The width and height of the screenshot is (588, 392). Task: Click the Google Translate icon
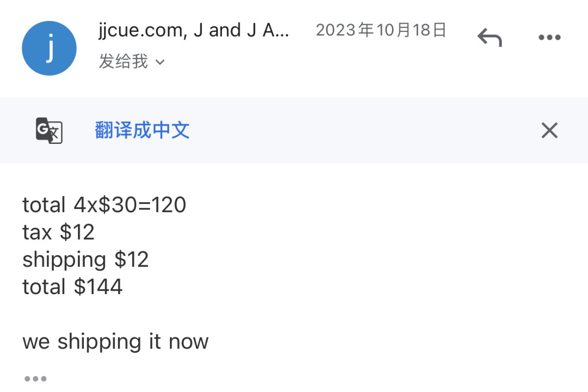49,131
